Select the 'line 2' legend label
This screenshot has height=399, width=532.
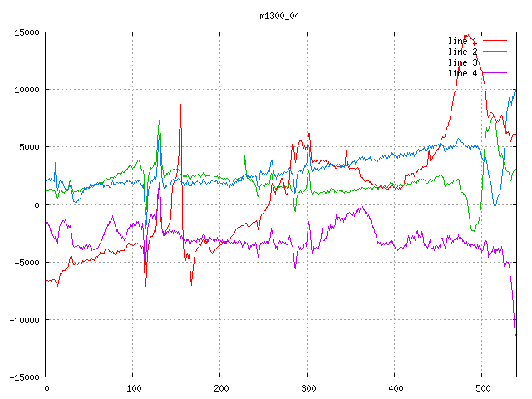coord(462,52)
